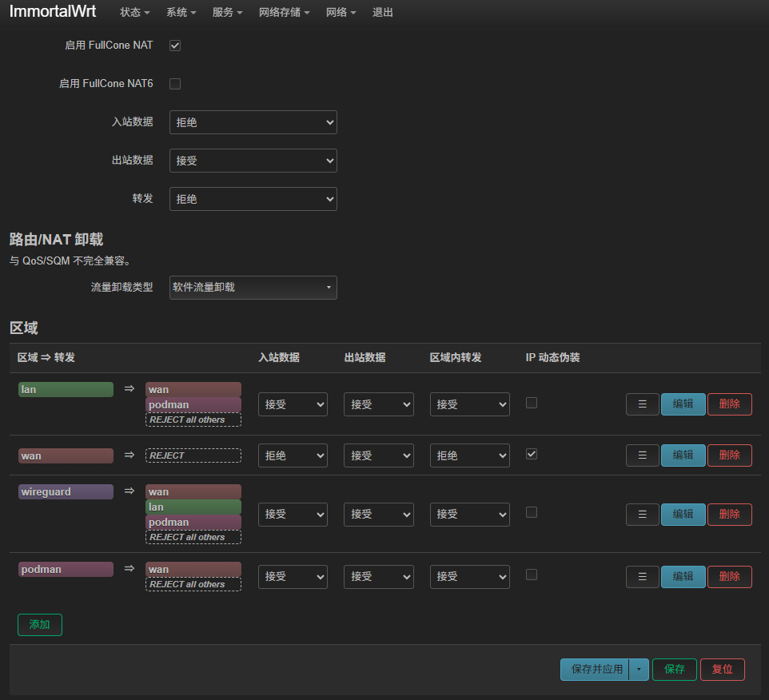Click the ImmortalWrt logo
The image size is (769, 700).
pos(53,12)
